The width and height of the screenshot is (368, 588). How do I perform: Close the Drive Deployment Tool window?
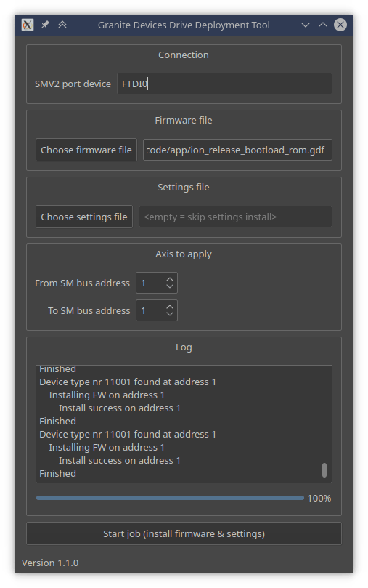tap(340, 25)
